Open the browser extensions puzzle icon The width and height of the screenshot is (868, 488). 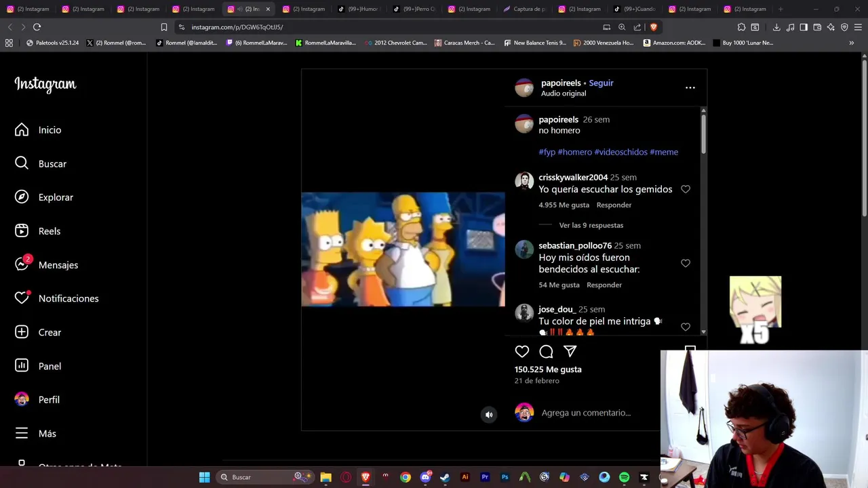pyautogui.click(x=741, y=27)
